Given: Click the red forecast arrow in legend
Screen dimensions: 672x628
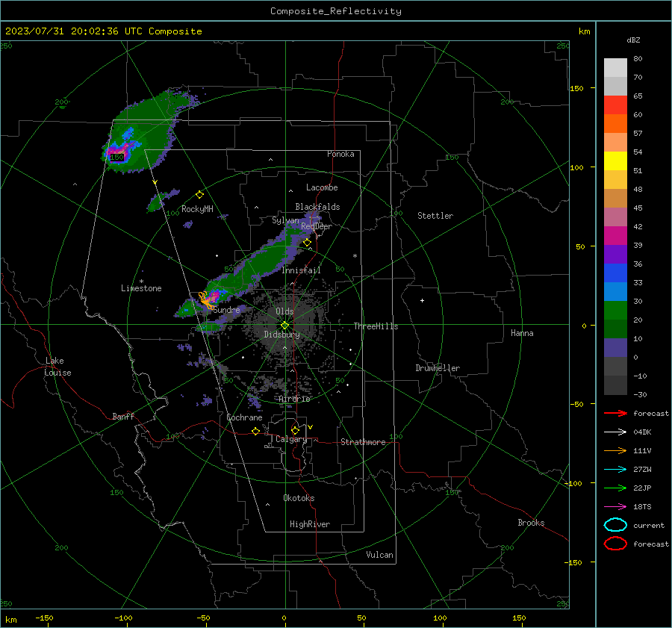Looking at the screenshot, I should click(x=615, y=413).
